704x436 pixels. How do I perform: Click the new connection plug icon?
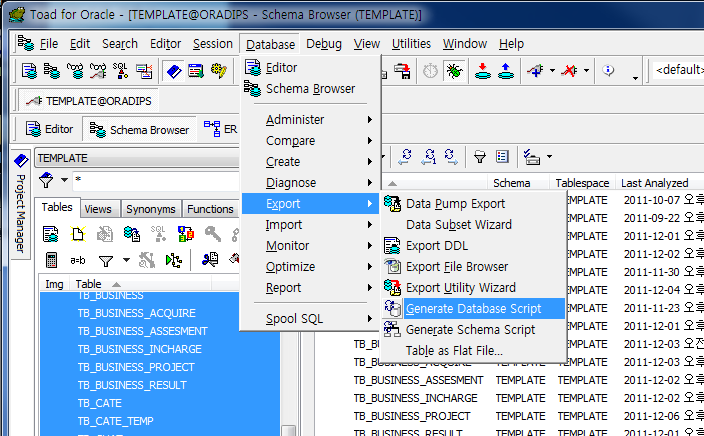click(535, 70)
